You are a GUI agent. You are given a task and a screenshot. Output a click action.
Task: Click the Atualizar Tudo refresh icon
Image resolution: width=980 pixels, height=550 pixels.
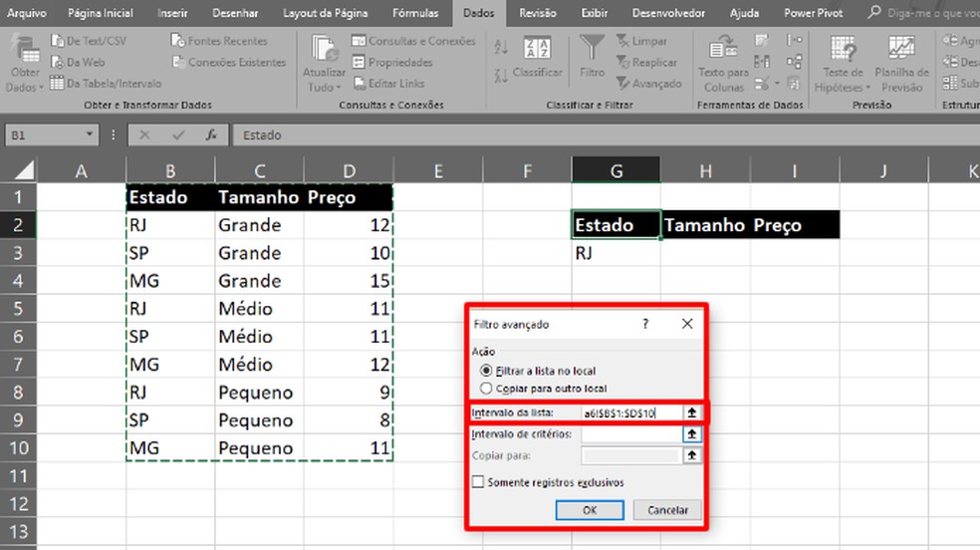coord(324,49)
